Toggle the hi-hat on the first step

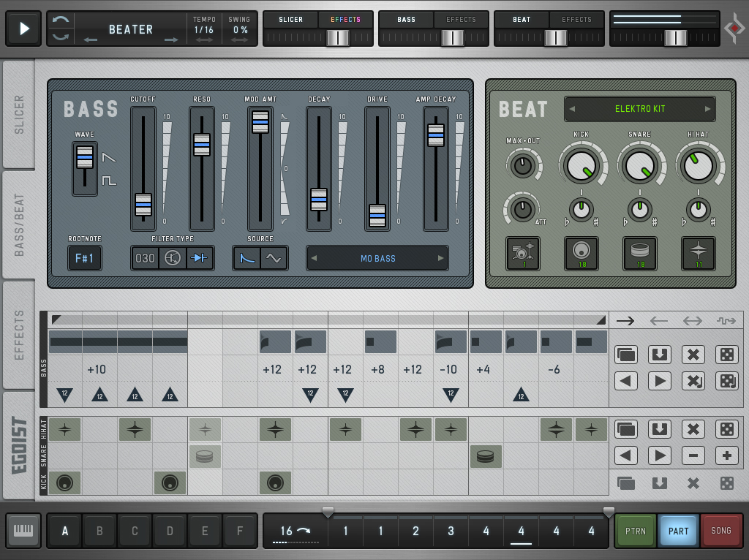click(x=64, y=429)
